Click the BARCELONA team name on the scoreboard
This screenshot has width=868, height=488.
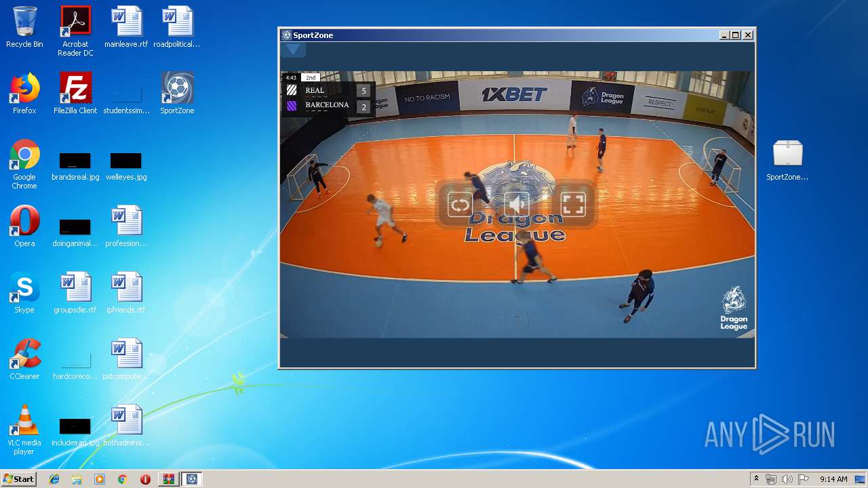327,105
